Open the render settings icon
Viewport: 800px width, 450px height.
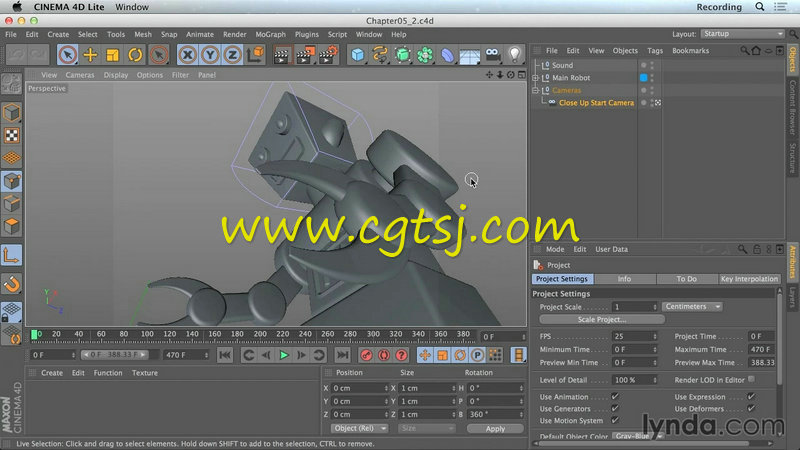[328, 55]
